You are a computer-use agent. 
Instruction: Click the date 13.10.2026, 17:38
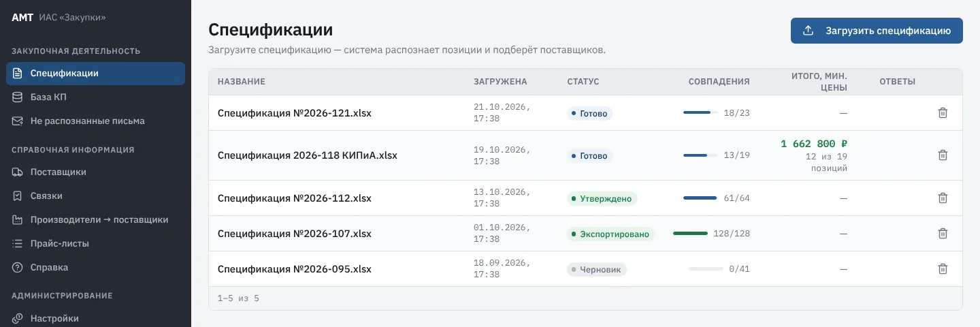[x=502, y=198]
